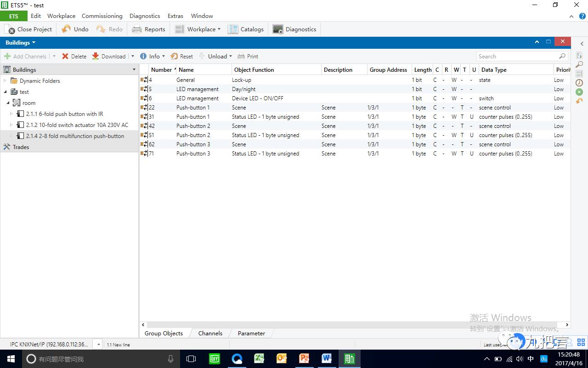Viewport: 588px width, 368px height.
Task: Click the Delete icon in panel toolbar
Action: (65, 56)
